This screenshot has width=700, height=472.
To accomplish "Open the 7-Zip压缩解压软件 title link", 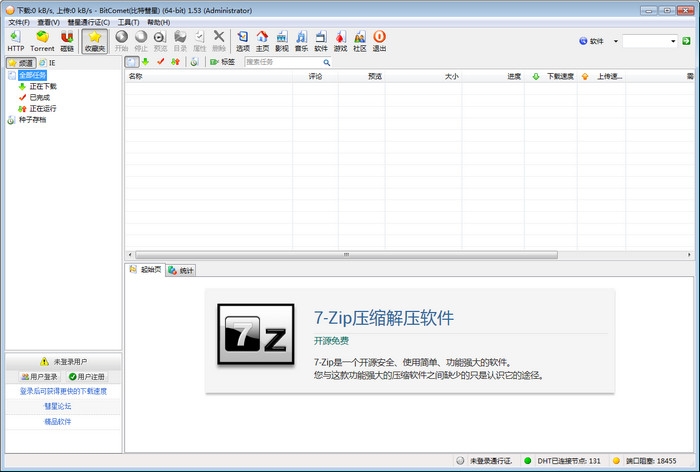I will 384,318.
